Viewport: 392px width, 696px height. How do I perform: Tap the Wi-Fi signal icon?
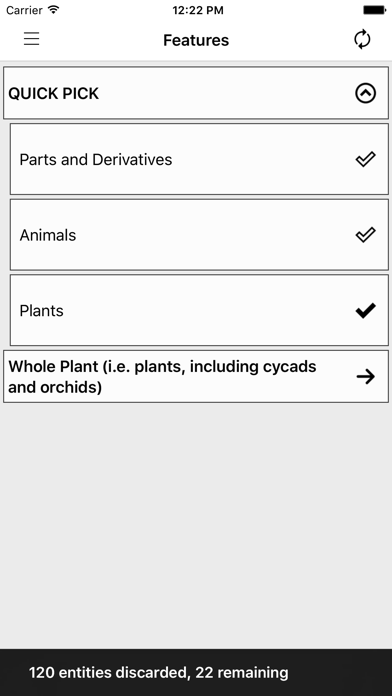[54, 9]
